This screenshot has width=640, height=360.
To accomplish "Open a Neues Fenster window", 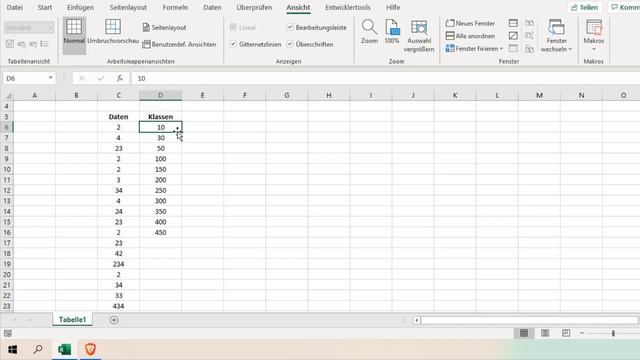I will (x=470, y=23).
